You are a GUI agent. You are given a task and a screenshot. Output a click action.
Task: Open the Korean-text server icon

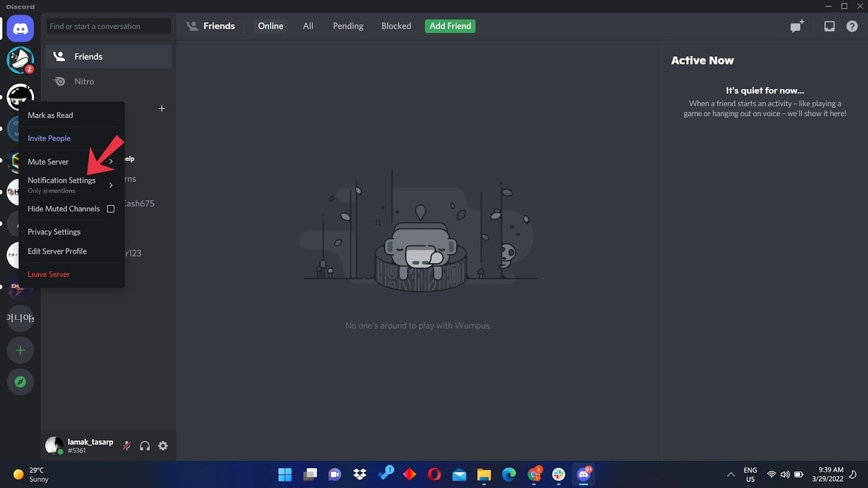20,318
